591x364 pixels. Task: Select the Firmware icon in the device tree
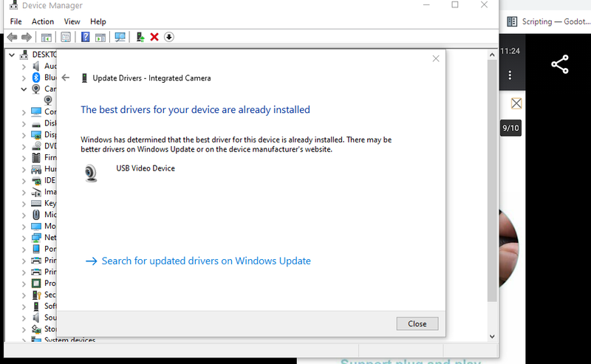click(x=36, y=157)
